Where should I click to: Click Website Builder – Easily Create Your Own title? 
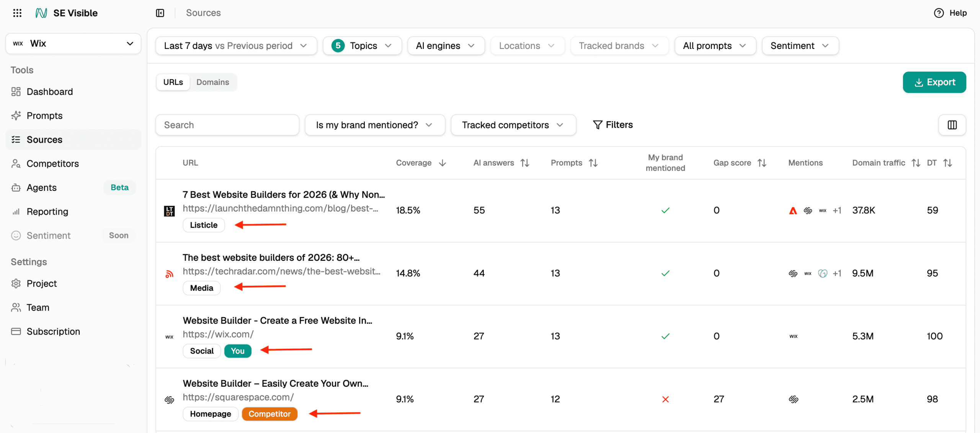[x=276, y=384]
